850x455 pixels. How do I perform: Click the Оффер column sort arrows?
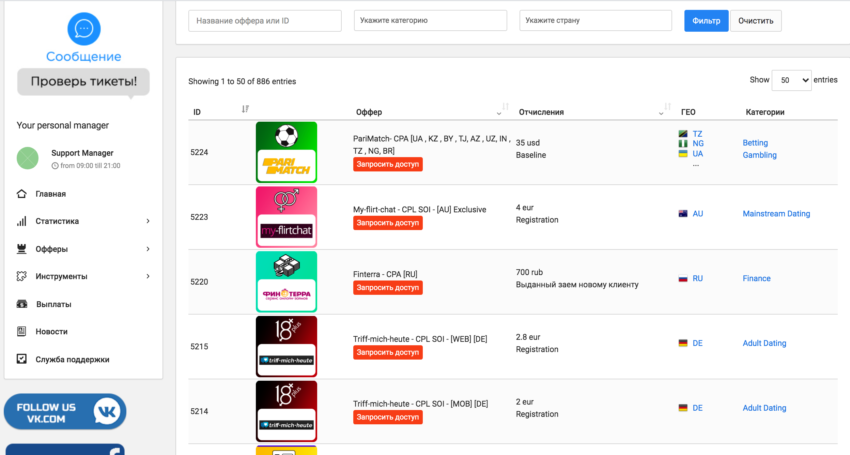505,106
